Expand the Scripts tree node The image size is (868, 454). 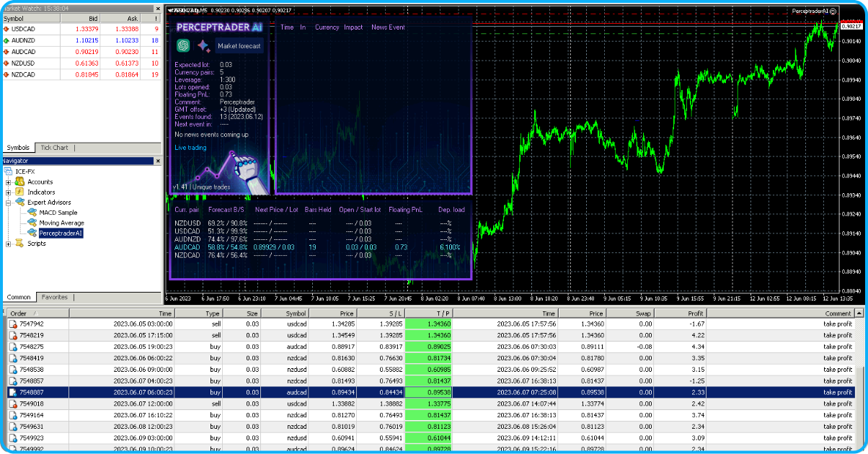tap(8, 244)
